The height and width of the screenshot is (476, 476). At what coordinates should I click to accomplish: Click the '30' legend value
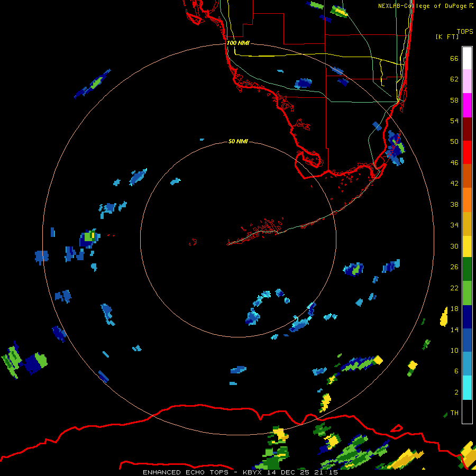pos(454,246)
